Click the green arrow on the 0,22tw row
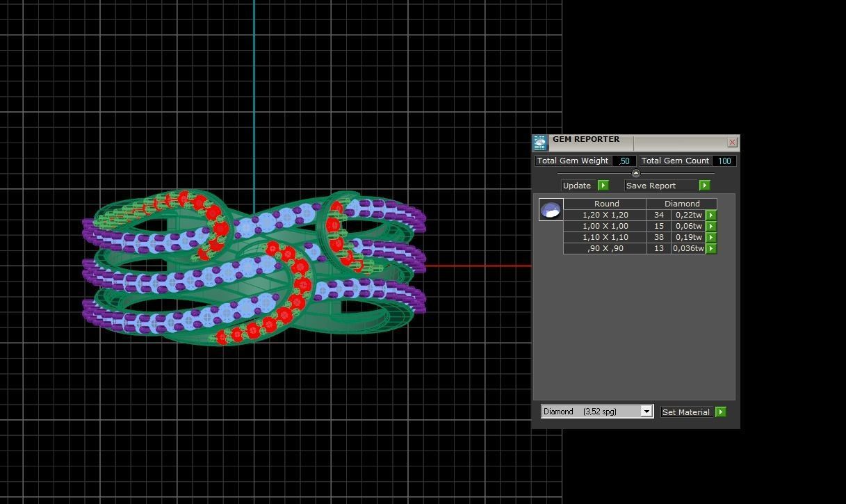Screen dimensions: 846x504 tap(711, 216)
